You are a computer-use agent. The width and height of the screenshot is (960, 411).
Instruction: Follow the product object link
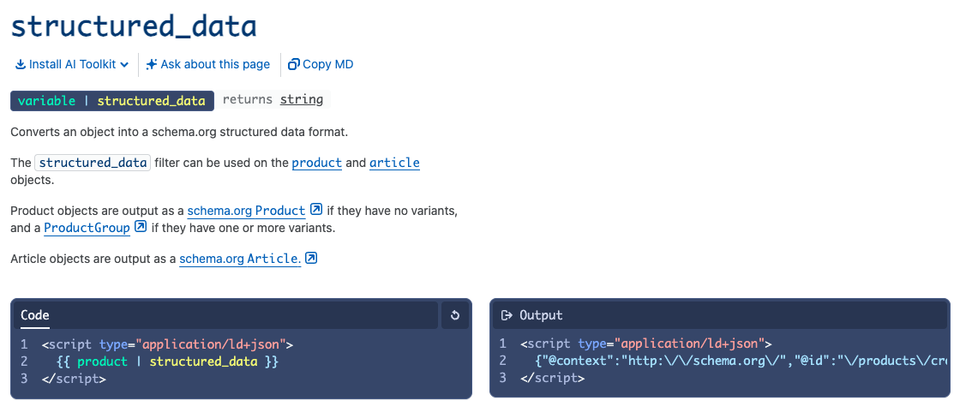point(317,163)
